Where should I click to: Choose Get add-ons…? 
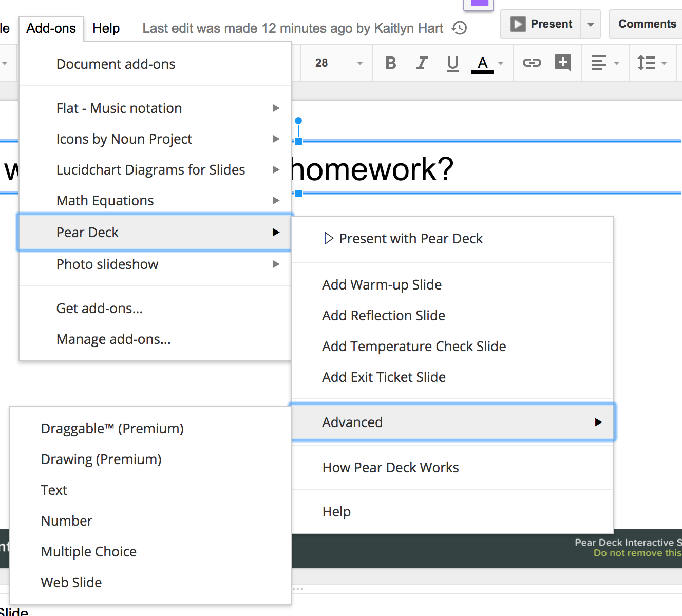coord(155,309)
